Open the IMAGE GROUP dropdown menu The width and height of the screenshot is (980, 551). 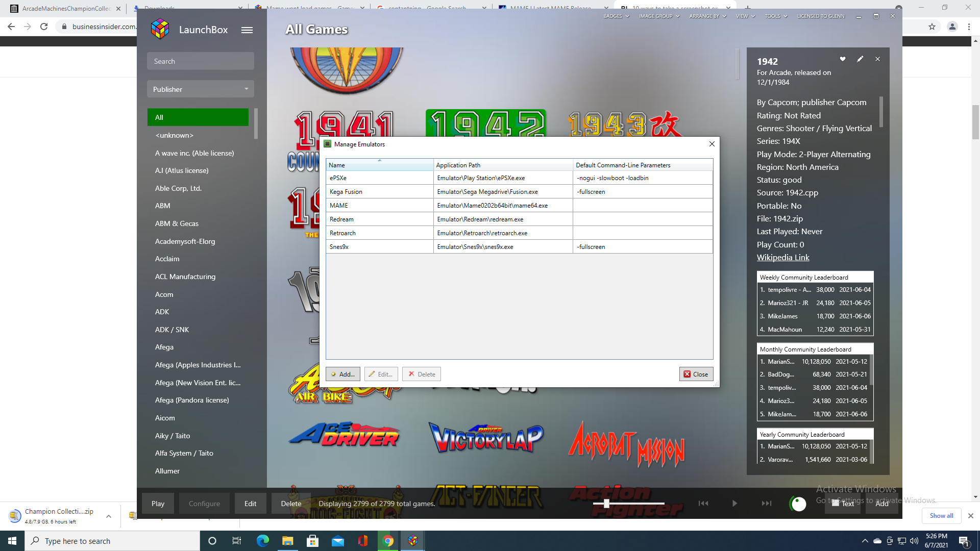click(659, 16)
